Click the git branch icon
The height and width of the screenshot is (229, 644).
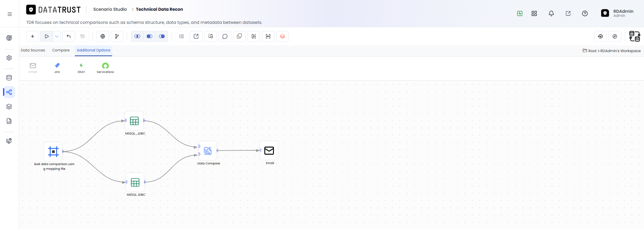point(117,36)
